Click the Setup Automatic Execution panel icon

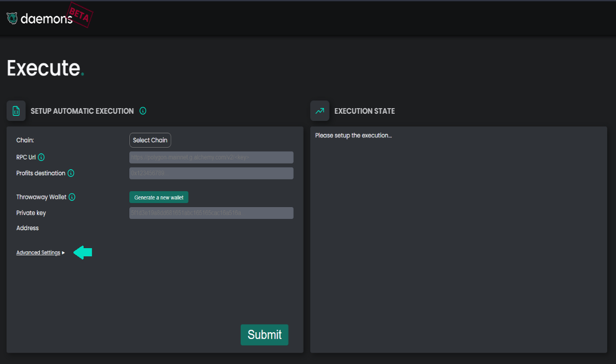16,111
